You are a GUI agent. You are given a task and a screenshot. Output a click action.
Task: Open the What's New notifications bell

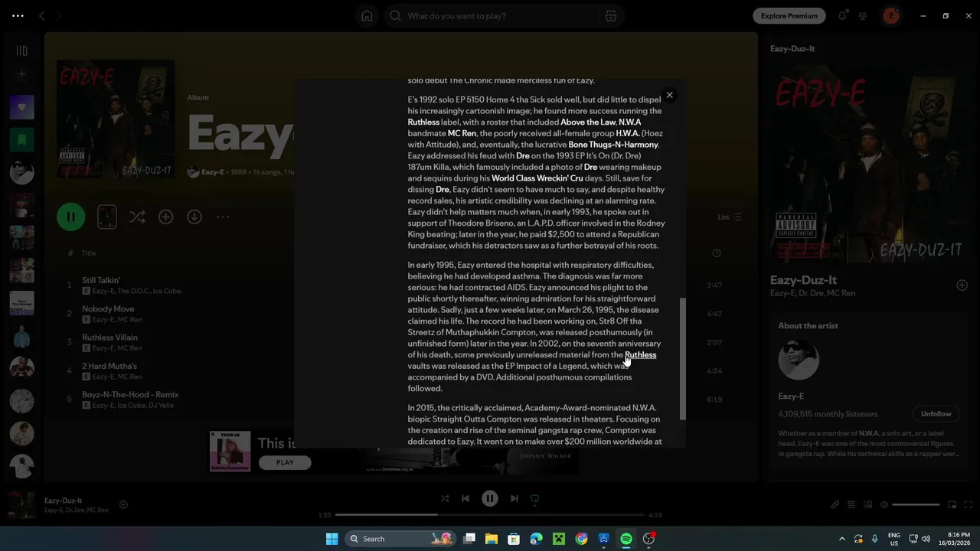point(842,15)
